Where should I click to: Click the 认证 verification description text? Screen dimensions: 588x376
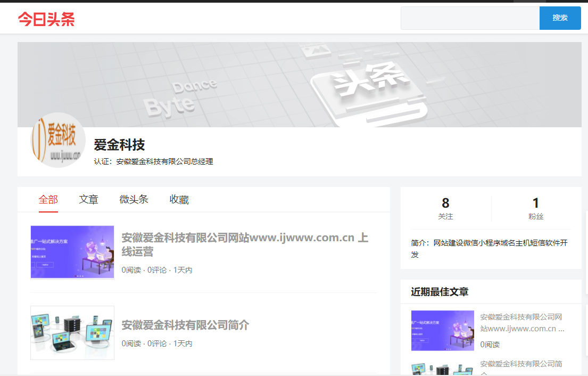point(153,161)
